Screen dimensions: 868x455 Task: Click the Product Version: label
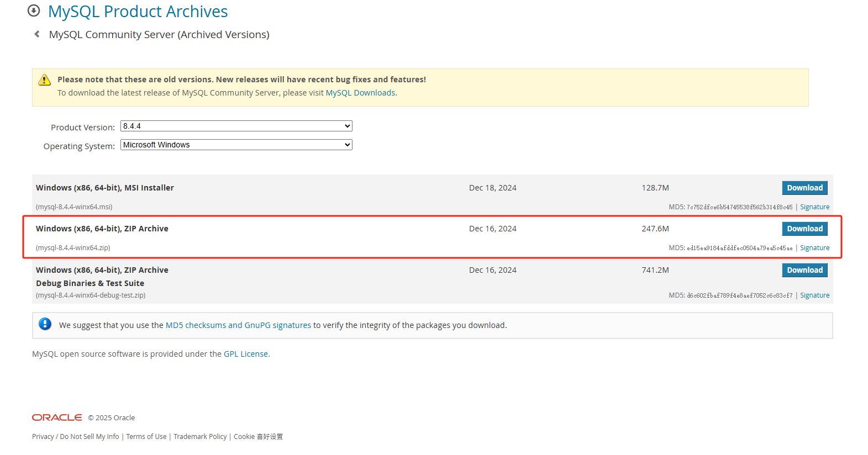83,128
